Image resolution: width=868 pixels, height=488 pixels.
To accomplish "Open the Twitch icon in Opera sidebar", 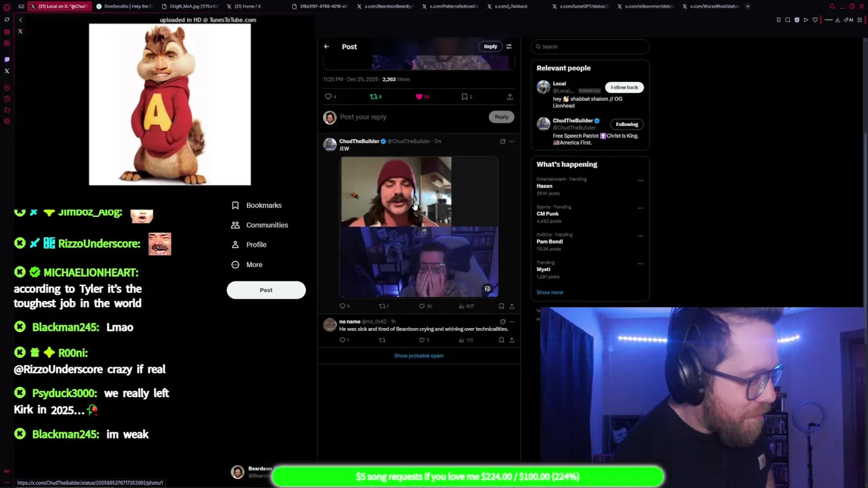I will (x=7, y=60).
